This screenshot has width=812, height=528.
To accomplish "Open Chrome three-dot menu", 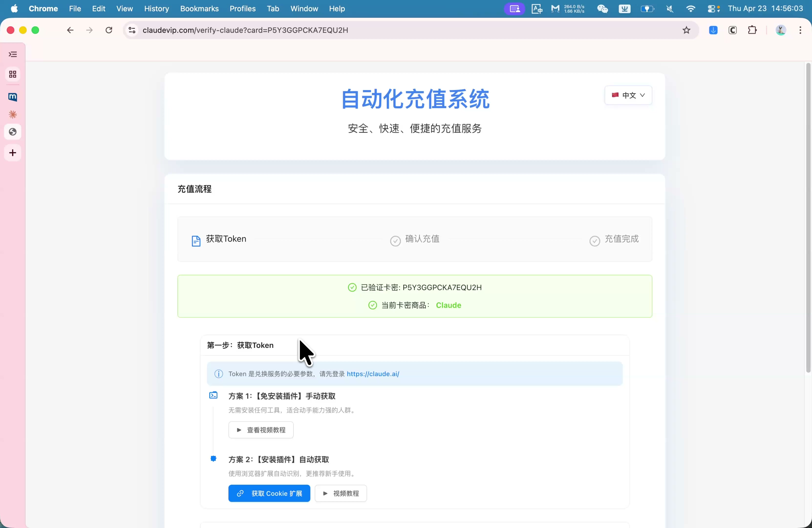I will coord(801,30).
